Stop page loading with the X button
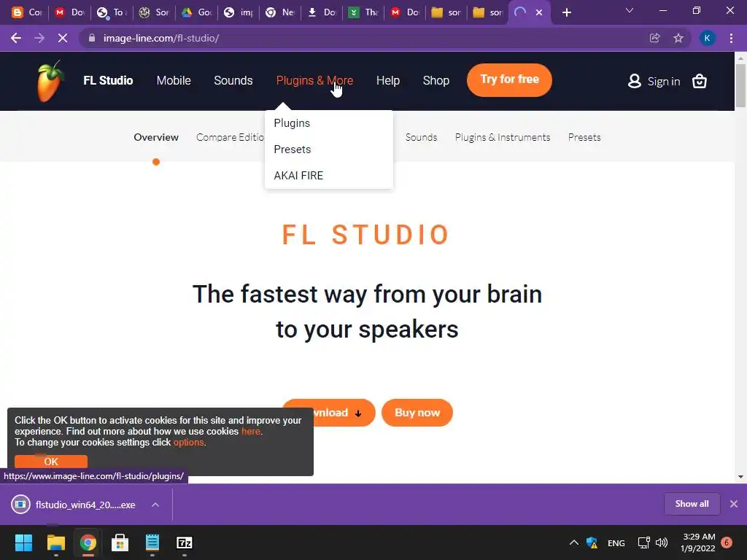747x560 pixels. pos(63,38)
